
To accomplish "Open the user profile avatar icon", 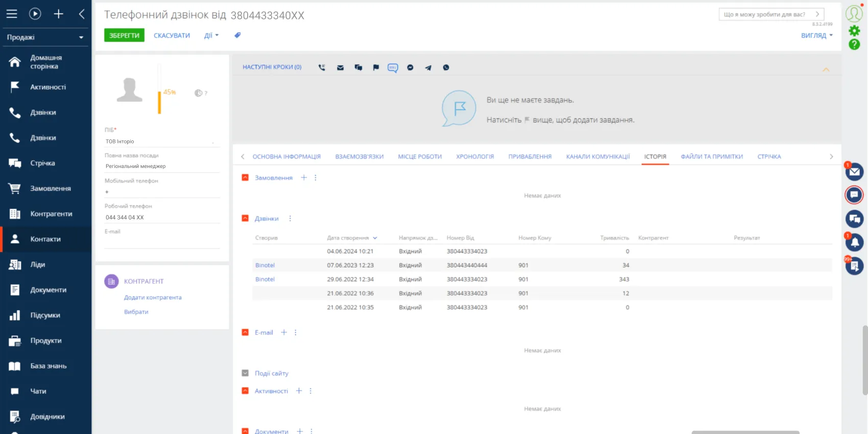I will [x=854, y=13].
